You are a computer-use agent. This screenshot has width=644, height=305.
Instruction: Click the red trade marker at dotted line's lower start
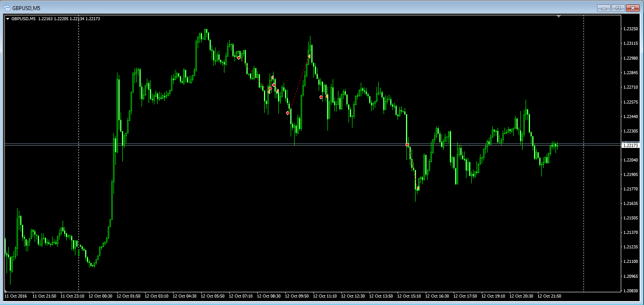point(288,113)
